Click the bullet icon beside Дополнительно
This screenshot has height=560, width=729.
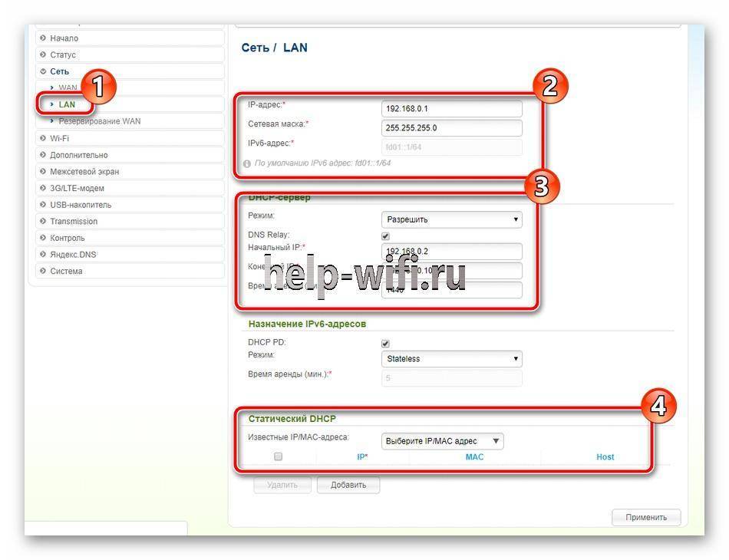43,155
